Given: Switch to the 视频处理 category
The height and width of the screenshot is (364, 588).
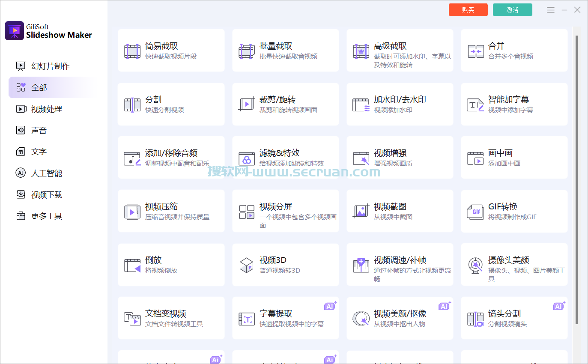Looking at the screenshot, I should coord(54,109).
